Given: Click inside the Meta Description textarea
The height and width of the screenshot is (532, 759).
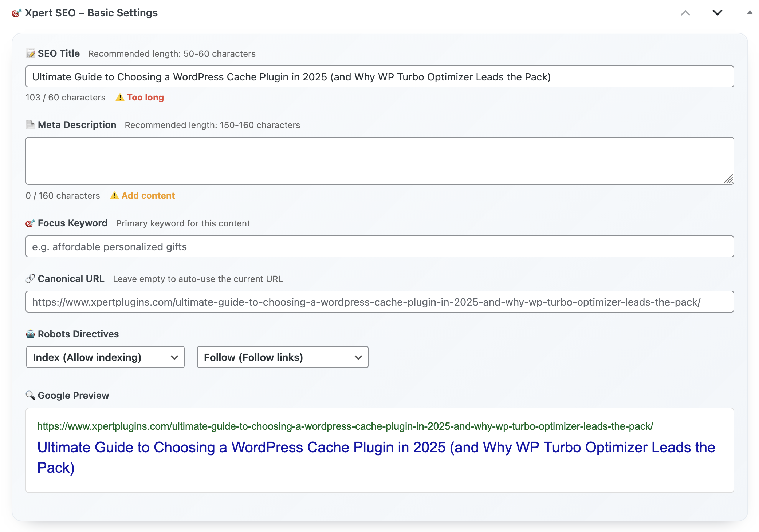Looking at the screenshot, I should click(x=379, y=161).
